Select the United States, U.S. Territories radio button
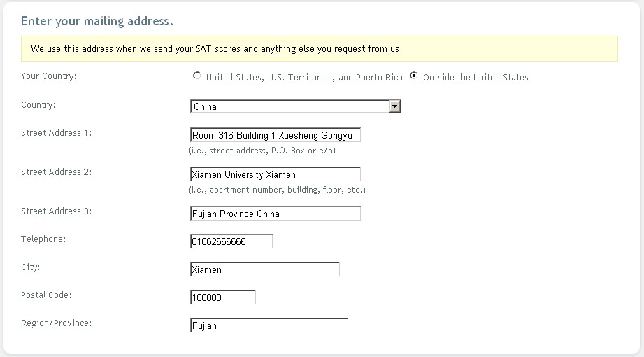 pos(196,76)
